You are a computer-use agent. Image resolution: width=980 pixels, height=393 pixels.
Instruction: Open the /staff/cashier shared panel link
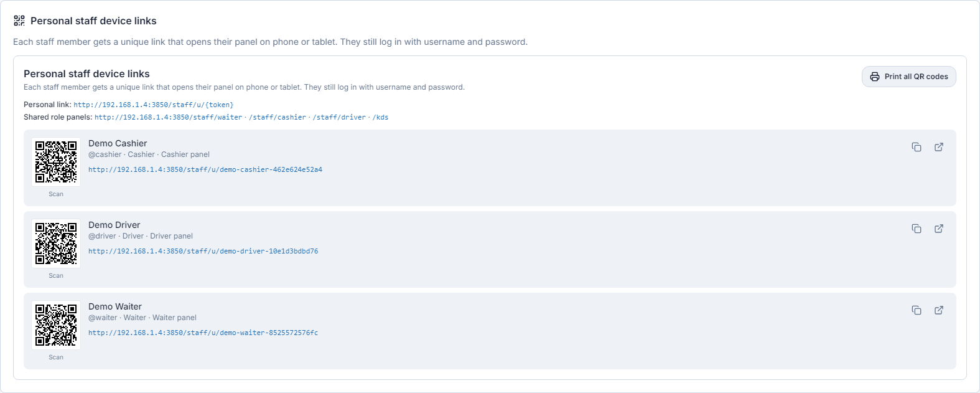(278, 117)
